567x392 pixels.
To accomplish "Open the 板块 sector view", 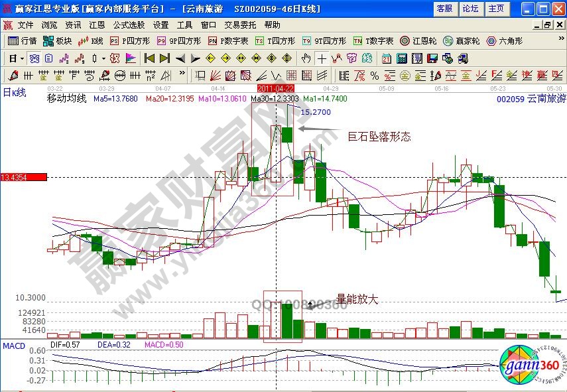I will (x=57, y=41).
